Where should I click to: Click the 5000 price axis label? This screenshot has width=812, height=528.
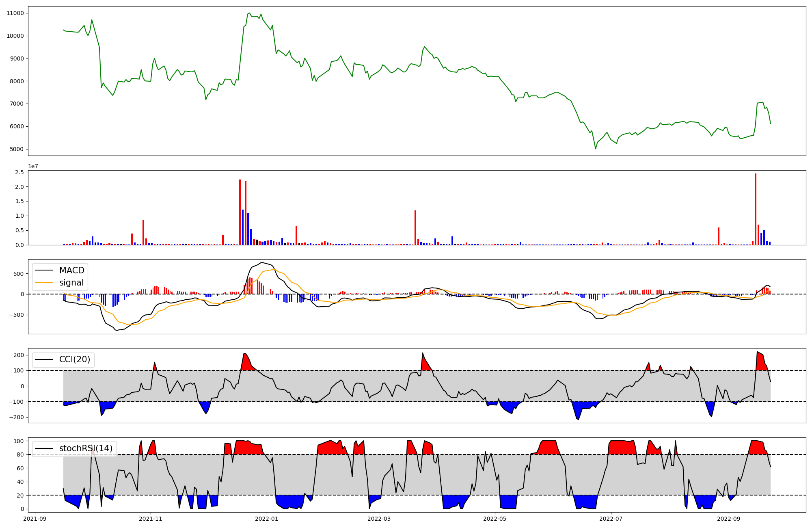(17, 149)
